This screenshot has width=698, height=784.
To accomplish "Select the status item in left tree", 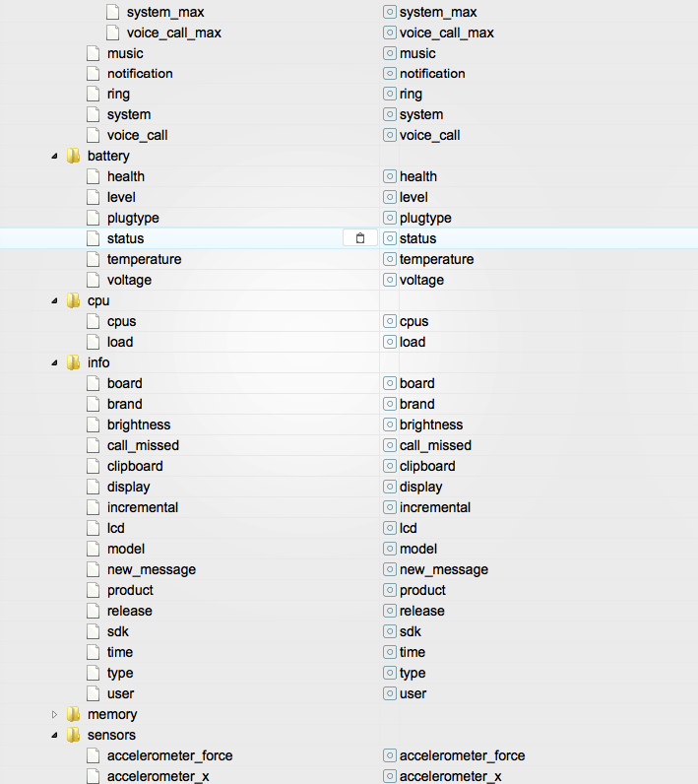I will [x=125, y=238].
